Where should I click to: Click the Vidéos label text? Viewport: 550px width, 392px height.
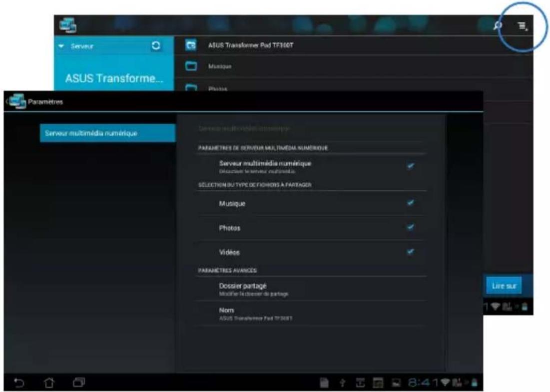[229, 252]
